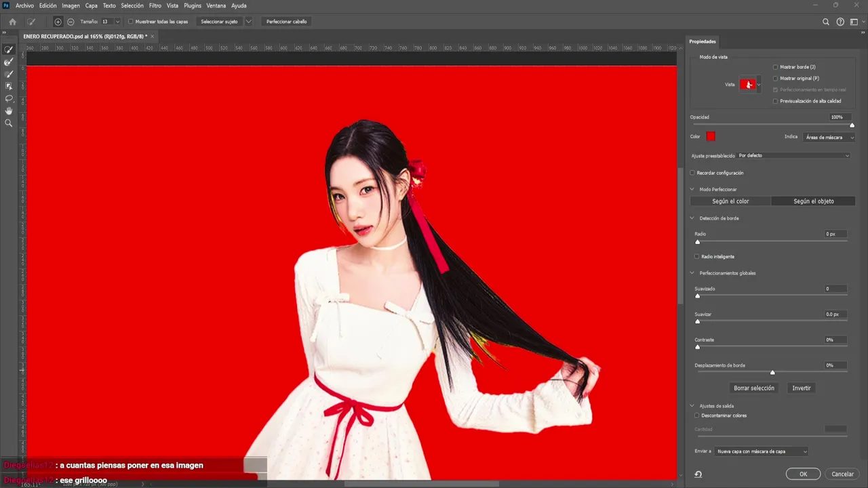Click the Seleccionar sujeto button
The width and height of the screenshot is (868, 488).
(x=219, y=22)
